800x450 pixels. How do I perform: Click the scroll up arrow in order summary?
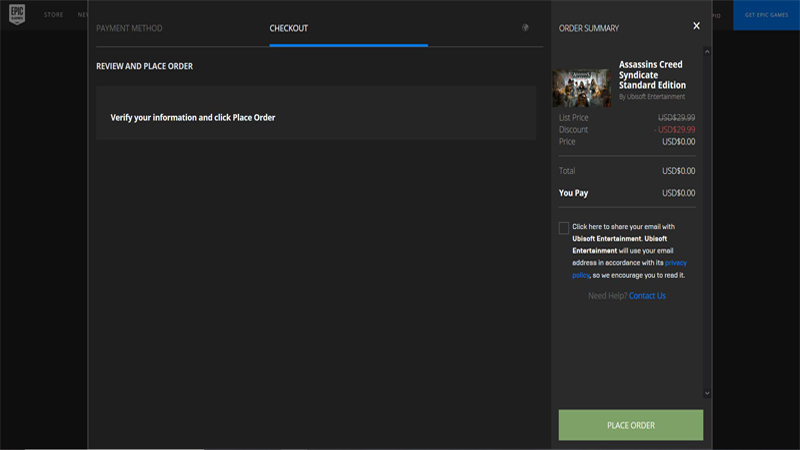708,51
